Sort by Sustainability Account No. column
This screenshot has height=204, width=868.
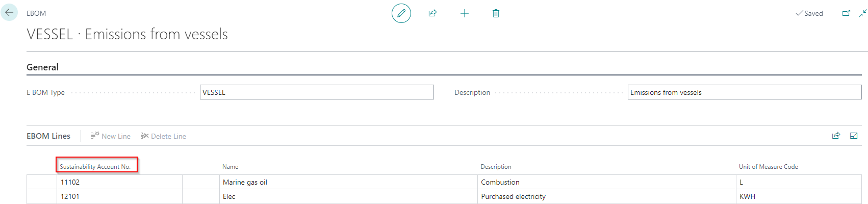coord(95,167)
